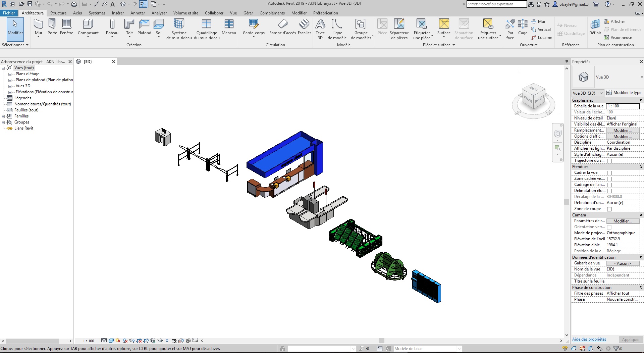Open the Escalier tool
Image resolution: width=644 pixels, height=353 pixels.
click(305, 29)
